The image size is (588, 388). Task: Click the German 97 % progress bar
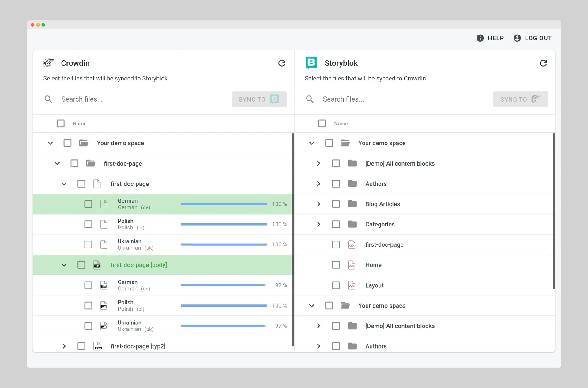[x=224, y=285]
